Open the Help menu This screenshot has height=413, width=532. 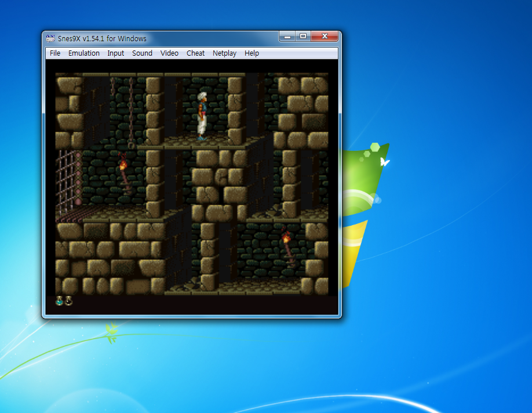(x=252, y=53)
